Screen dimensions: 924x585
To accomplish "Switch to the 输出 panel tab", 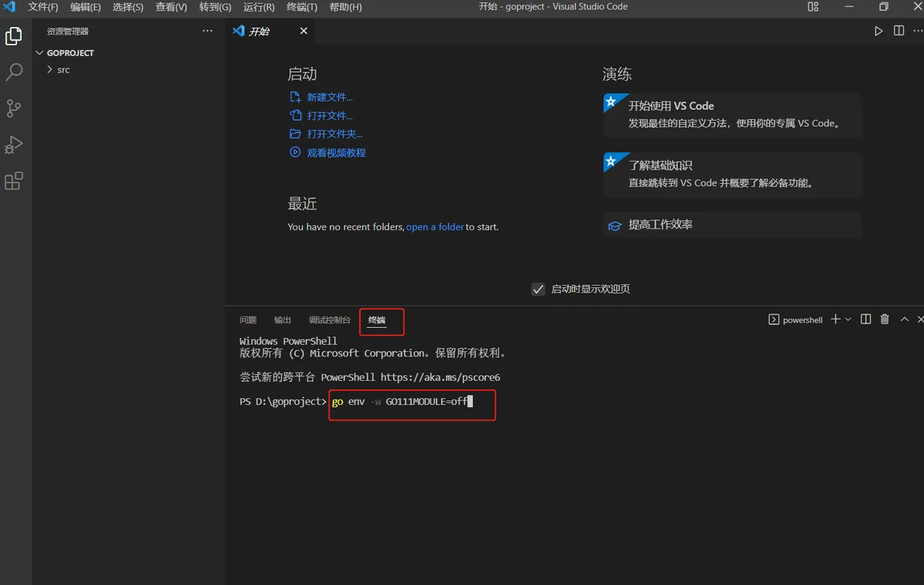I will click(x=283, y=320).
